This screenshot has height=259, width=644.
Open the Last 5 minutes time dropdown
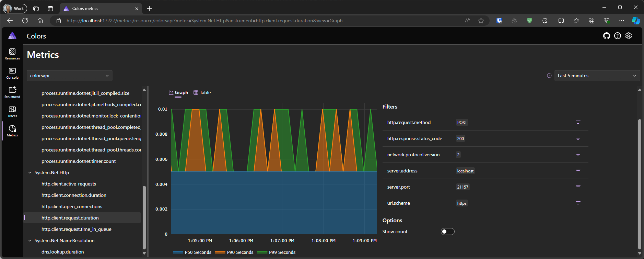[597, 76]
